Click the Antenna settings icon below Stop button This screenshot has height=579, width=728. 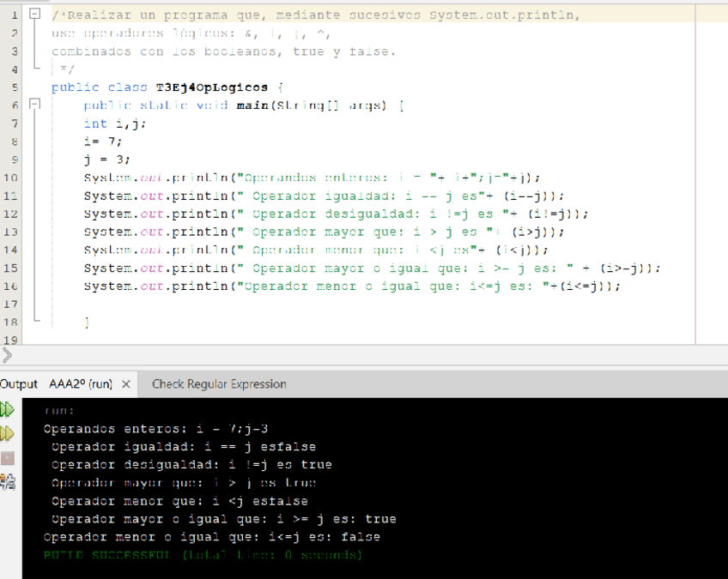coord(8,482)
